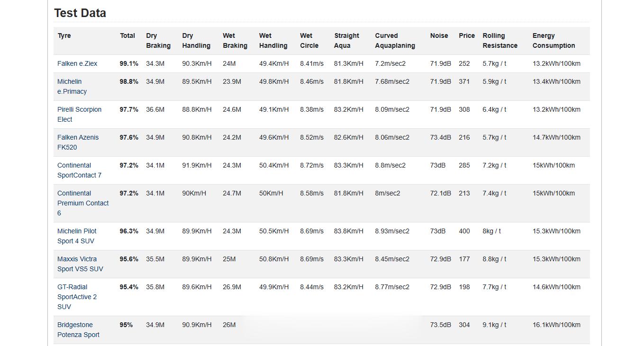
Task: Select the 99.1% total for Falken e.Ziex
Action: [129, 63]
